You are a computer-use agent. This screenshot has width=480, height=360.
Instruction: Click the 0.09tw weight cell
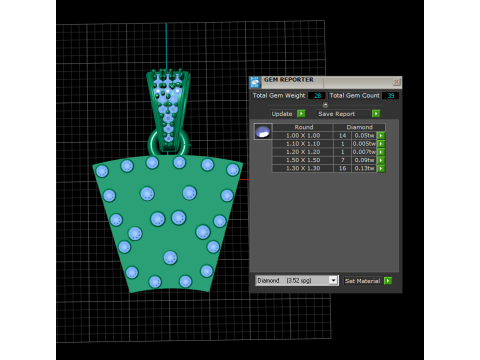tap(364, 160)
